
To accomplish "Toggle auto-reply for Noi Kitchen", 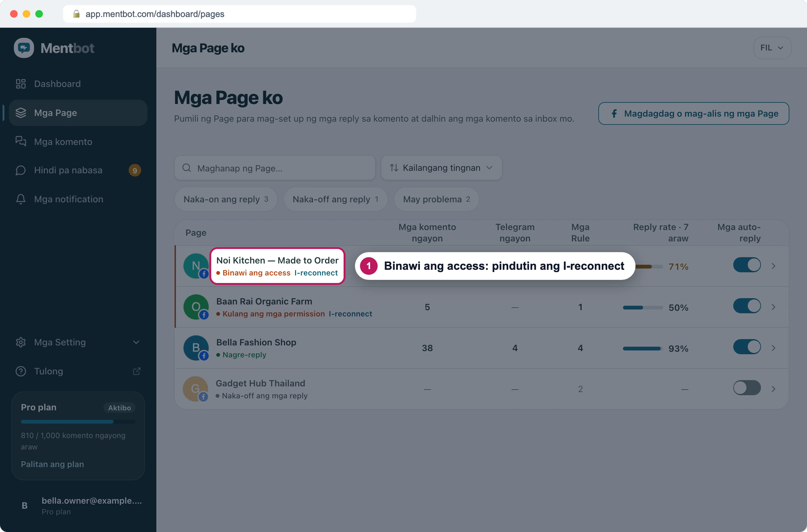I will [746, 265].
